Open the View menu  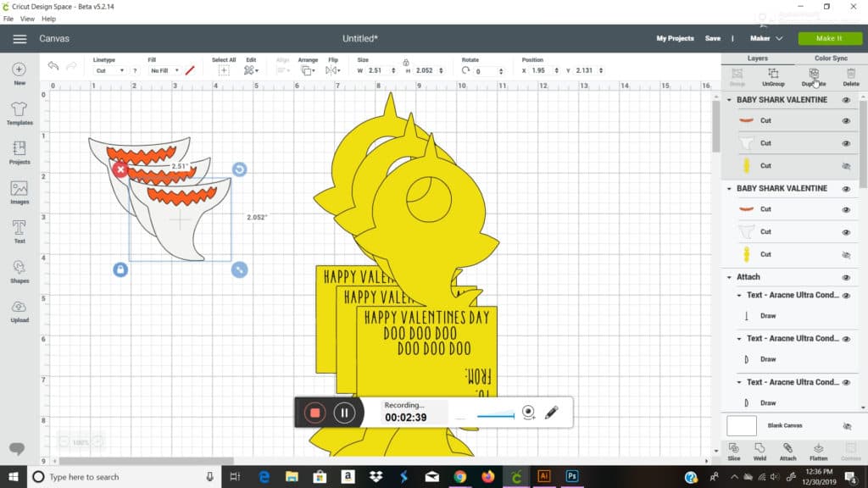27,19
